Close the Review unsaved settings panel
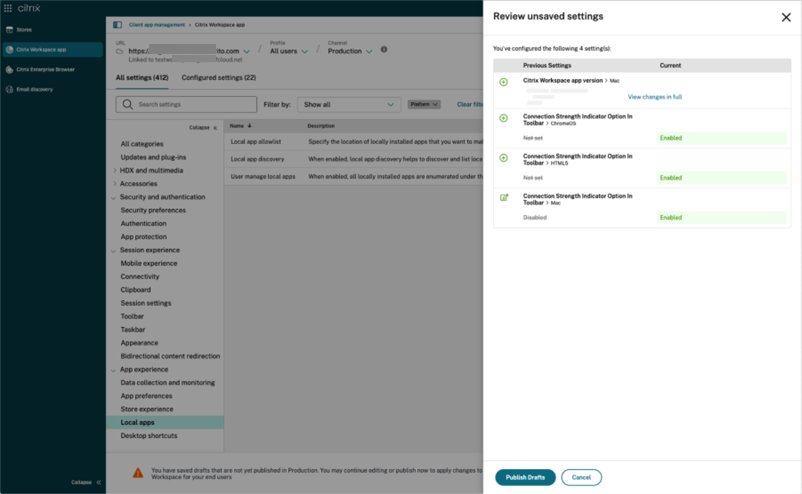802x494 pixels. tap(786, 17)
